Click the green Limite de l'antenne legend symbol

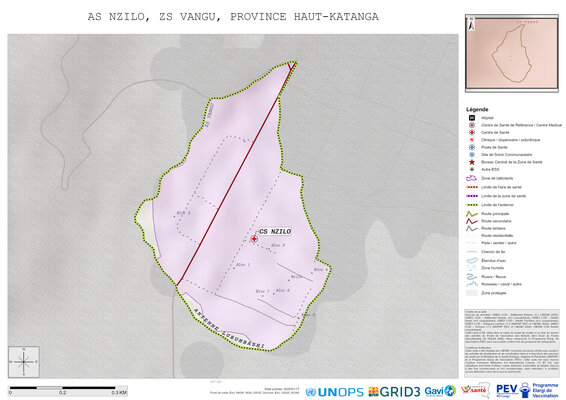[x=472, y=205]
